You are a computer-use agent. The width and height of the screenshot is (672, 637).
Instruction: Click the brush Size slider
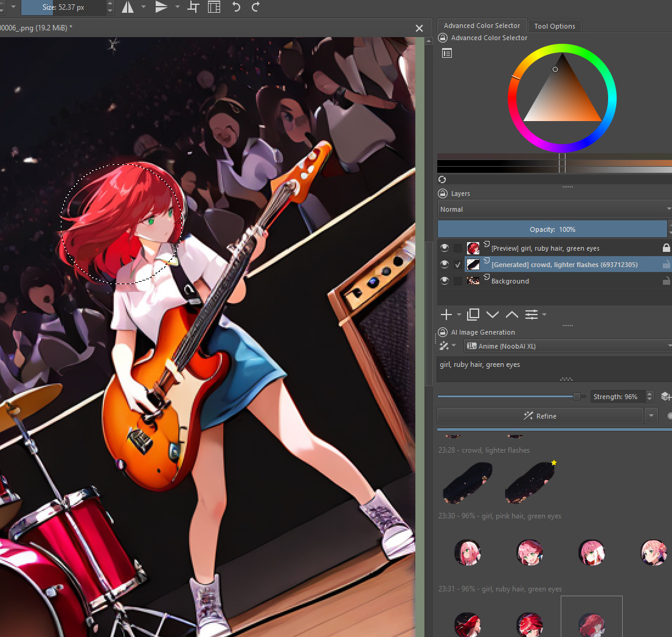pyautogui.click(x=63, y=7)
